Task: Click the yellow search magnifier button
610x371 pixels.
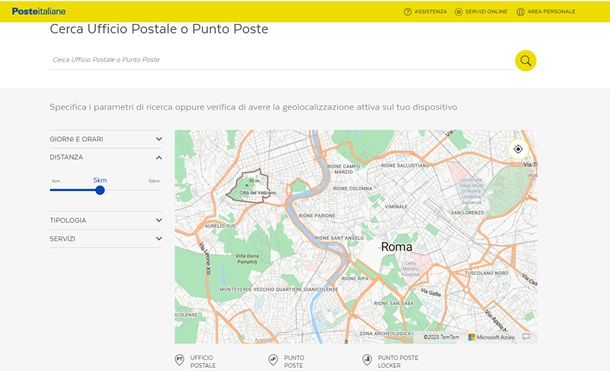Action: click(x=526, y=61)
